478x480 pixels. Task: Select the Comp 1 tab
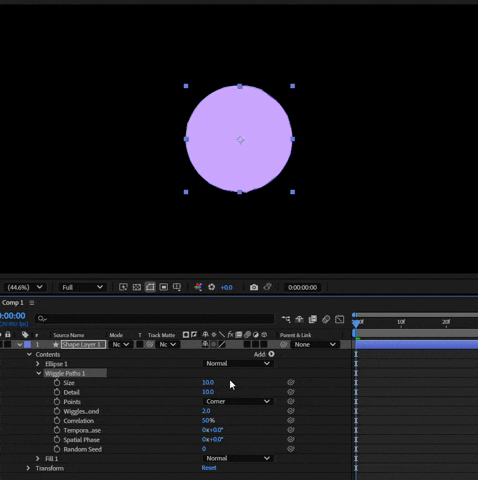tap(13, 303)
